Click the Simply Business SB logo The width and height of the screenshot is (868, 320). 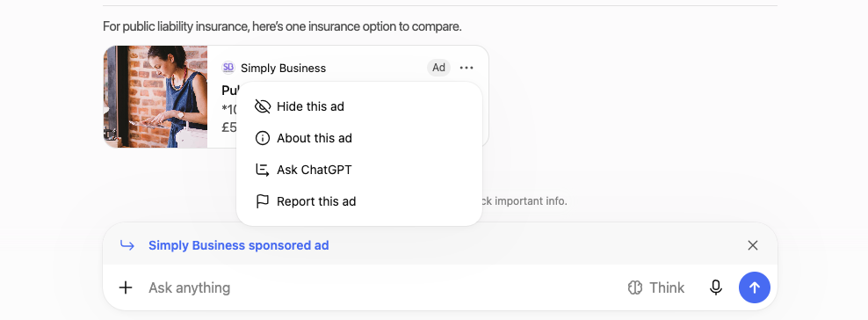pos(228,68)
